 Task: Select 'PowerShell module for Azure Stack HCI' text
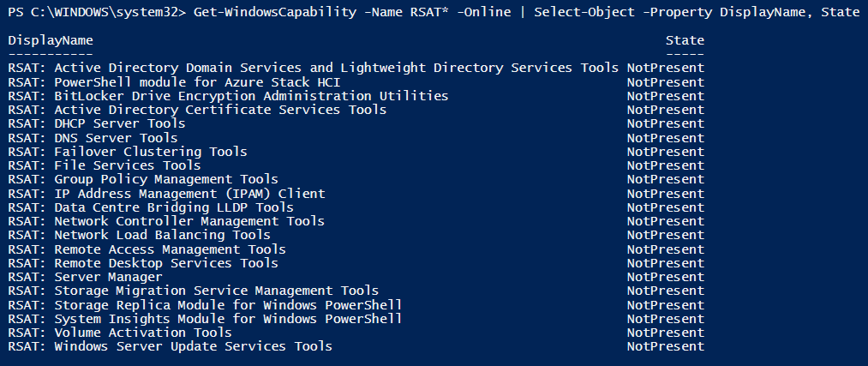197,82
